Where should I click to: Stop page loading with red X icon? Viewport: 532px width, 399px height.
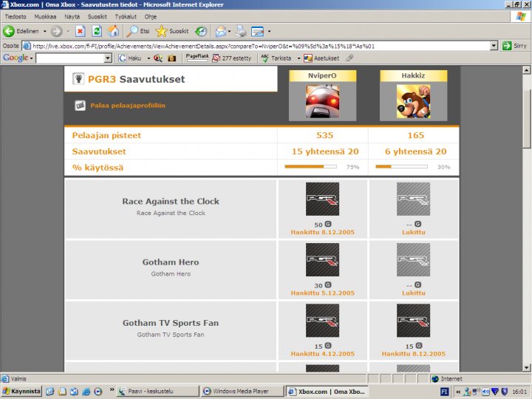click(80, 31)
